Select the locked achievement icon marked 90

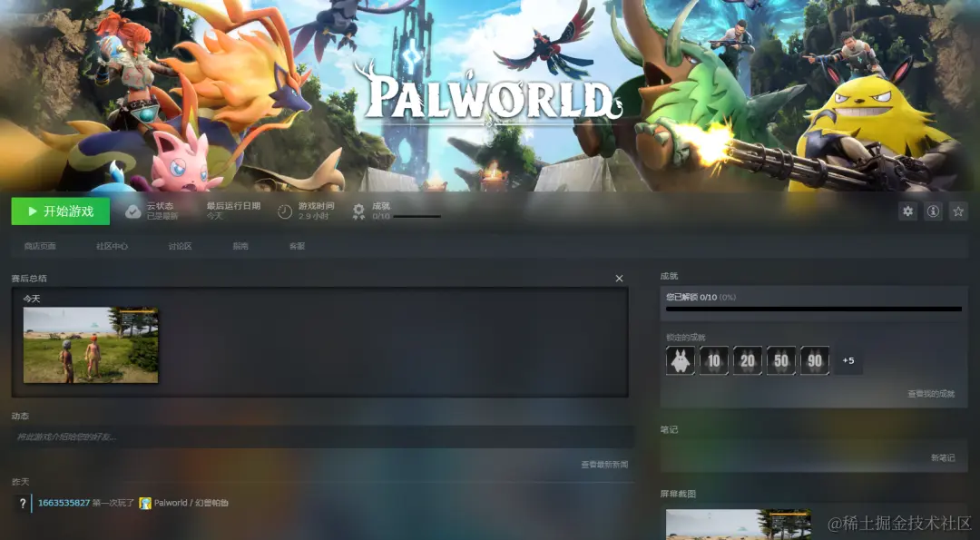815,360
